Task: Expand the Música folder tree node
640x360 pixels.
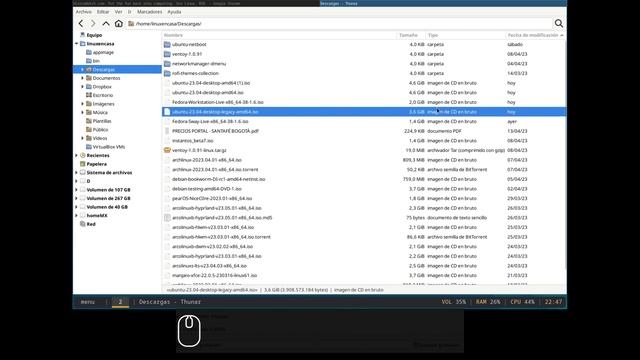Action: tap(82, 112)
